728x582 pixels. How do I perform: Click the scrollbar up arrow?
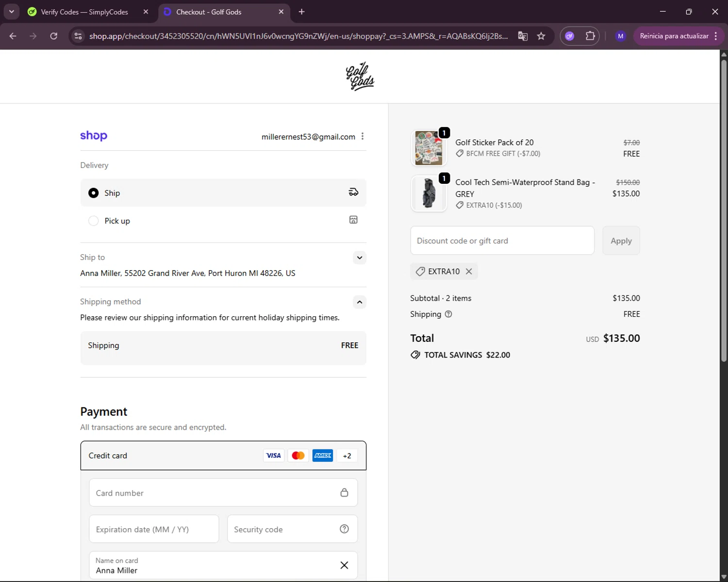click(x=724, y=54)
